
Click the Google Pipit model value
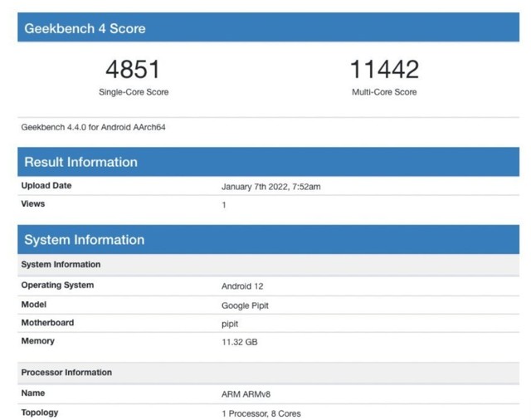coord(245,305)
